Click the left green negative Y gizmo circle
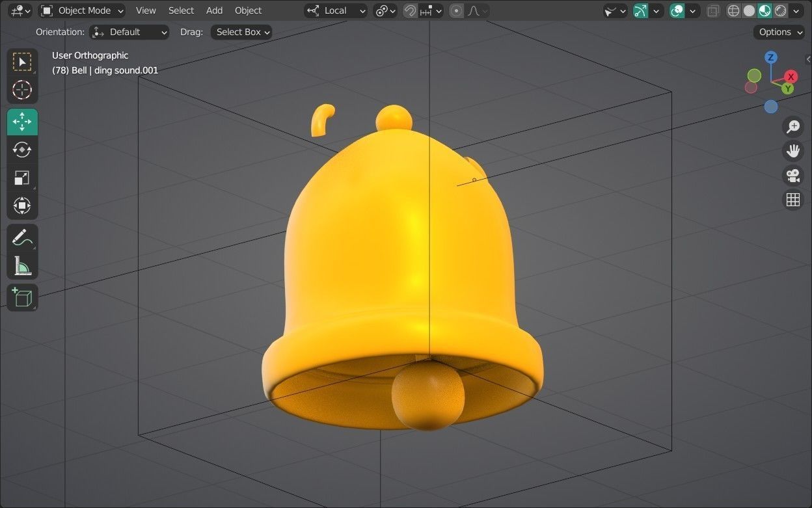Viewport: 812px width, 508px height. [x=754, y=76]
